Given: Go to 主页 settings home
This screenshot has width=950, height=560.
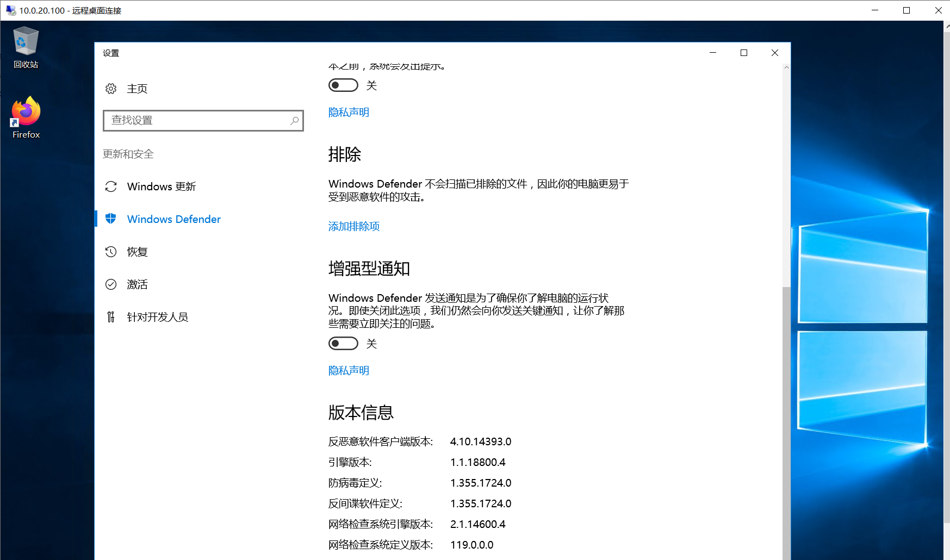Looking at the screenshot, I should point(137,89).
